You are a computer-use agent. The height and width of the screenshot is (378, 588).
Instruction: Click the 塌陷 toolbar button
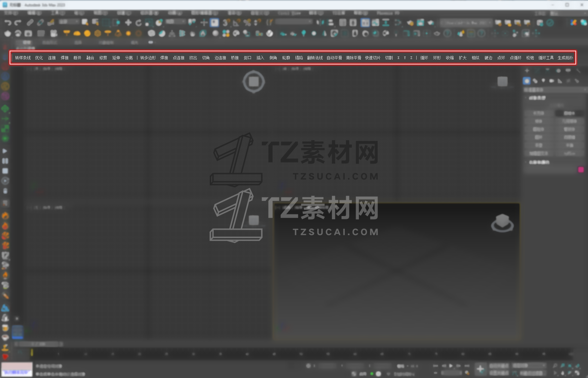click(299, 58)
